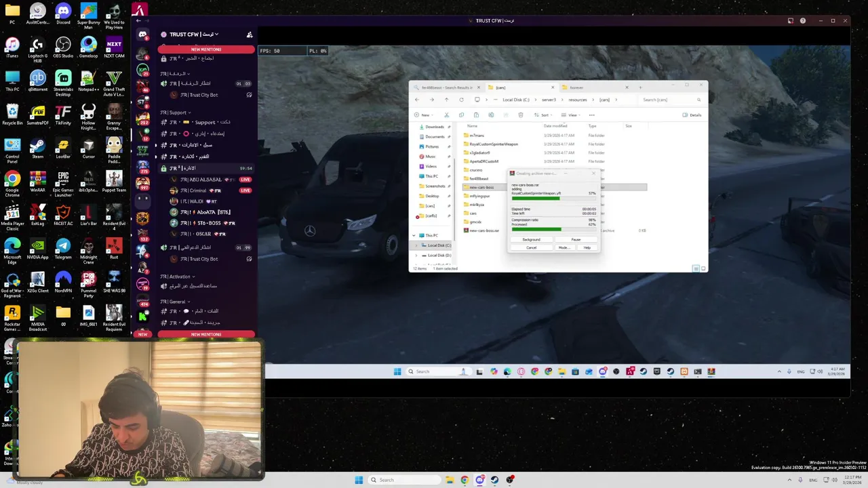
Task: Open the TRUST CFW server dropdown
Action: (x=194, y=35)
